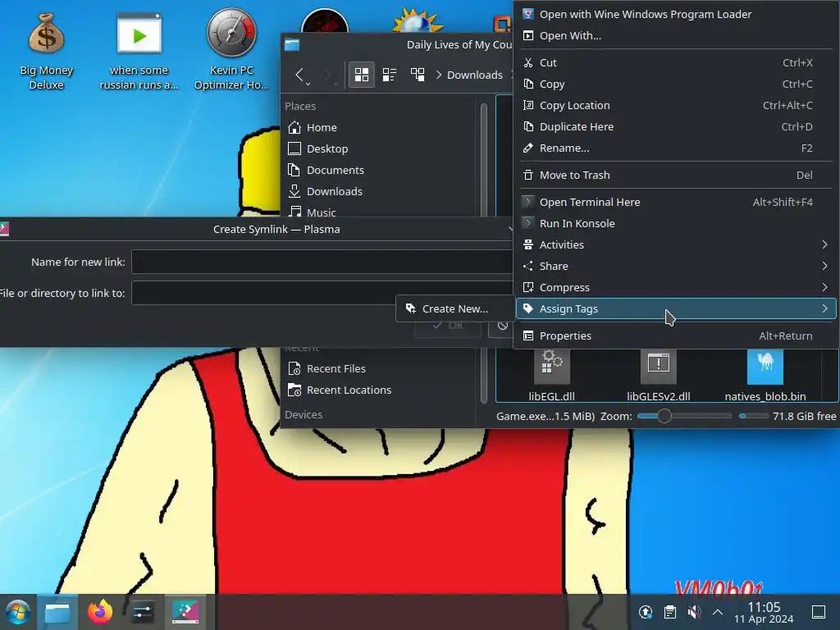
Task: Select Duplicate Here menu entry
Action: click(x=676, y=127)
